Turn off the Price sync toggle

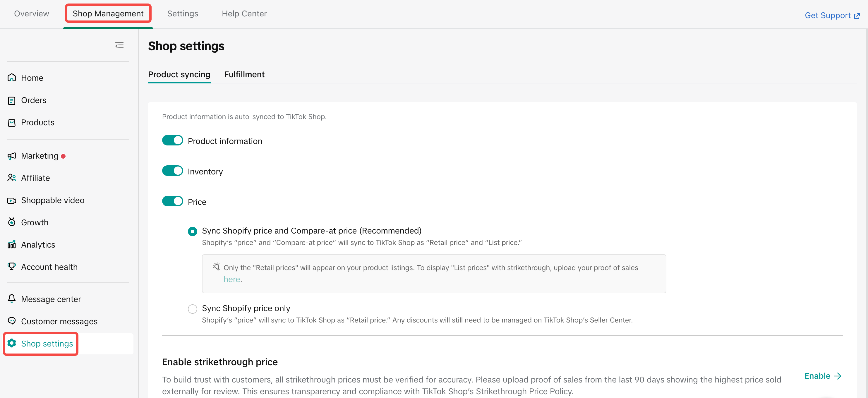[x=173, y=202]
